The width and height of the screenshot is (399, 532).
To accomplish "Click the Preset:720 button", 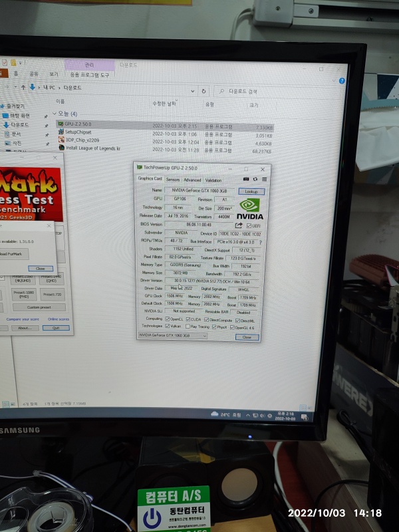I will (53, 294).
